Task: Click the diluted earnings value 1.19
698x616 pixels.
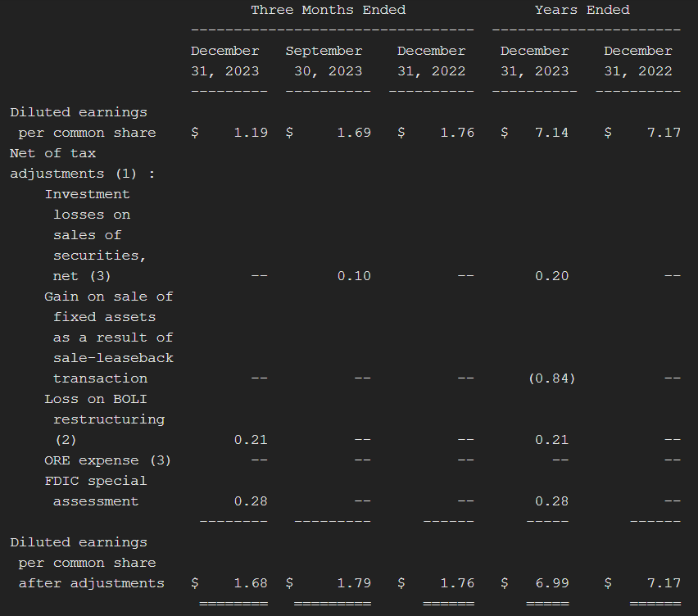Action: (x=251, y=133)
